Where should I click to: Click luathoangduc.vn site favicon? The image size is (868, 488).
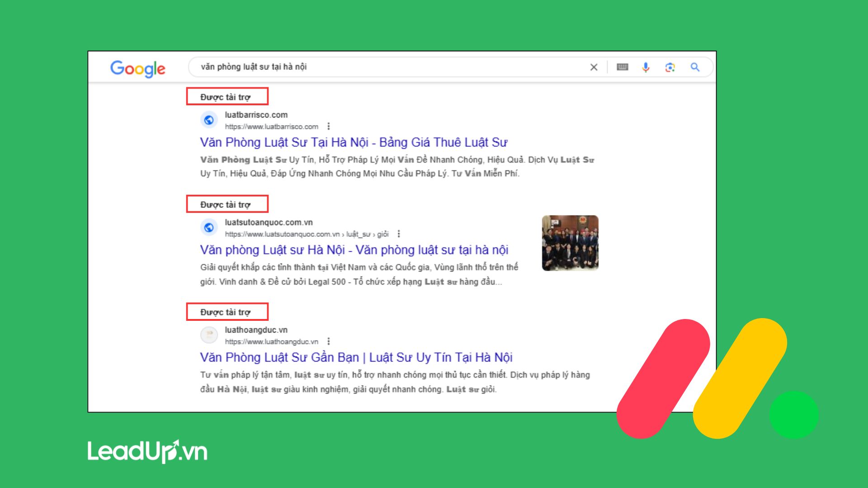point(209,335)
